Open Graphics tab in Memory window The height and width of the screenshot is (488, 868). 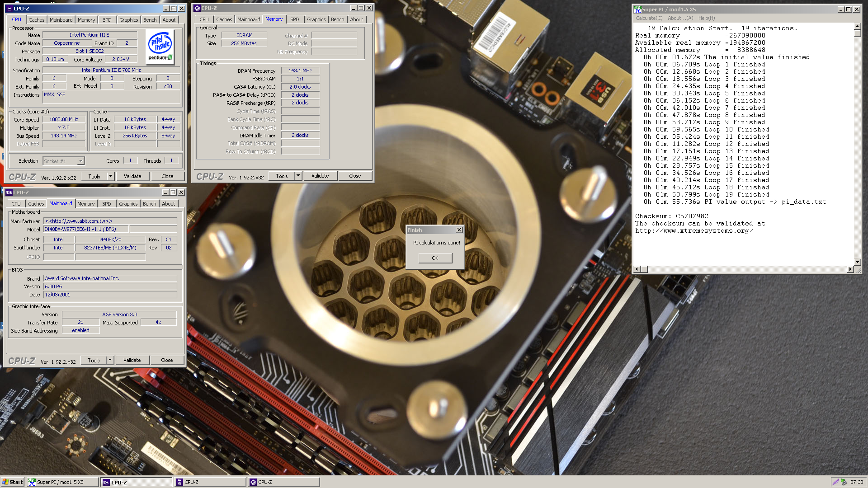pyautogui.click(x=316, y=19)
